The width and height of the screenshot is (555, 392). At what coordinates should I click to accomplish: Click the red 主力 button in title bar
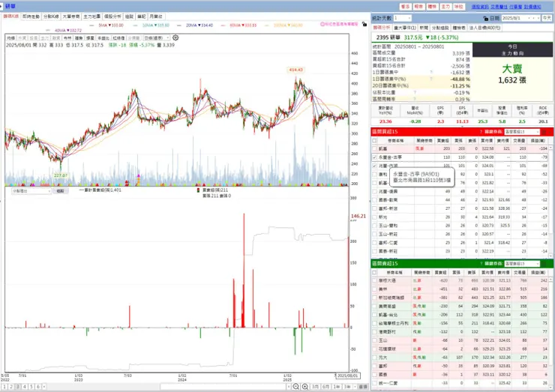click(445, 7)
